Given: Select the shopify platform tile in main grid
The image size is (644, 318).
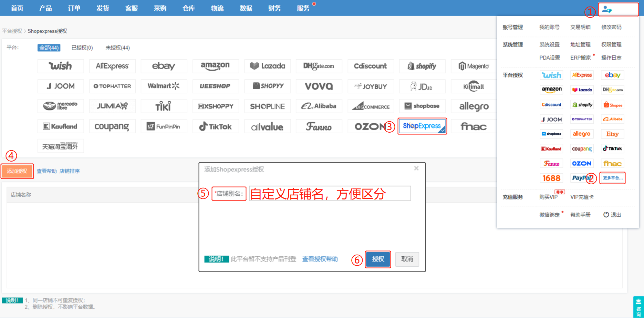Looking at the screenshot, I should 422,66.
